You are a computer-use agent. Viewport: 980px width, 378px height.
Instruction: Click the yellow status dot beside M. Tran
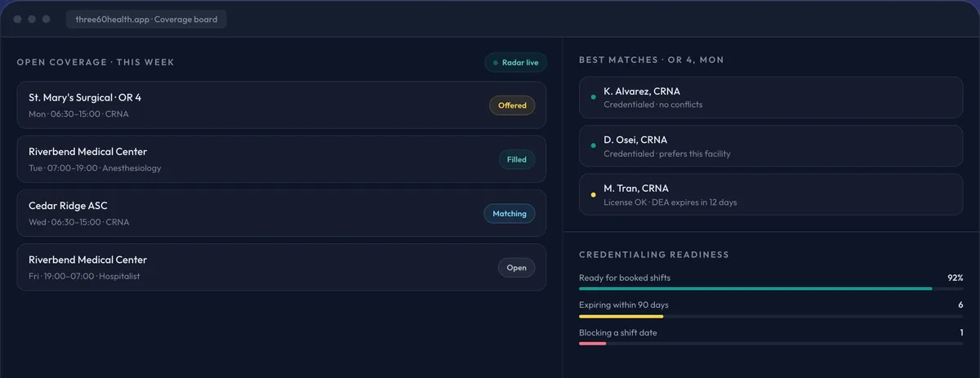point(593,194)
